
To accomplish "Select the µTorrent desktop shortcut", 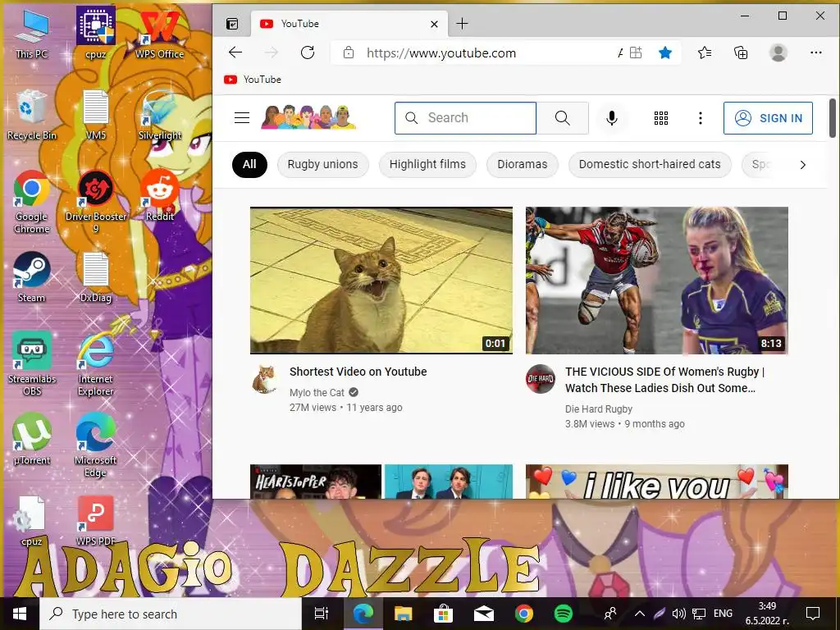I will click(32, 440).
